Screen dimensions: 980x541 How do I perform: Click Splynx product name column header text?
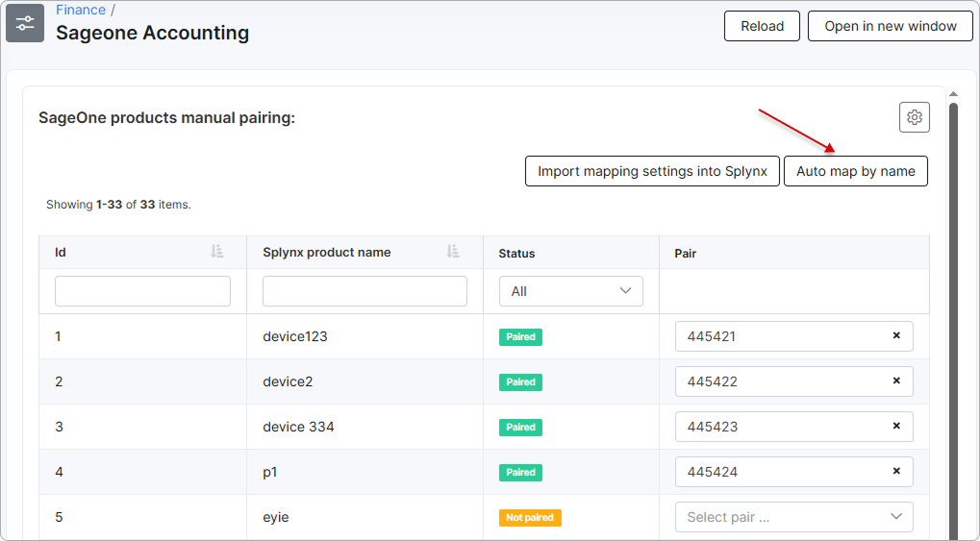click(x=326, y=253)
